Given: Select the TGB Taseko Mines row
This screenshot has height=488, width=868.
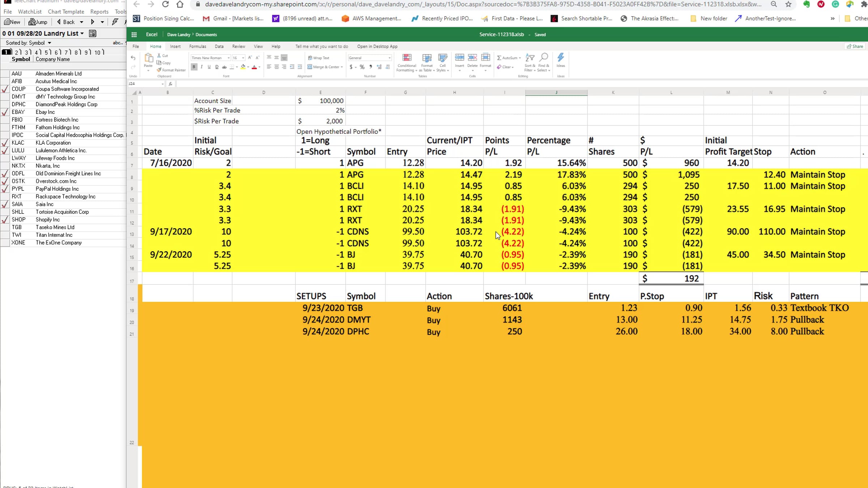Looking at the screenshot, I should (x=63, y=227).
